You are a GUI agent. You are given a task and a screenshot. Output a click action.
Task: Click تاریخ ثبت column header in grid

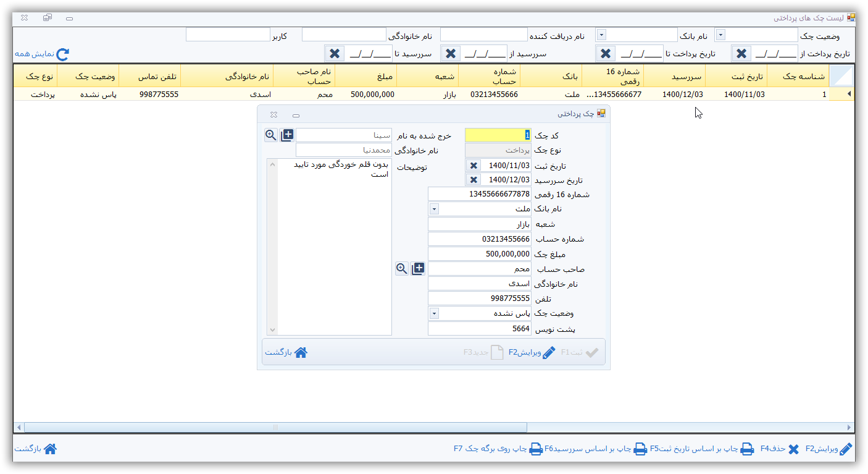[x=736, y=77]
